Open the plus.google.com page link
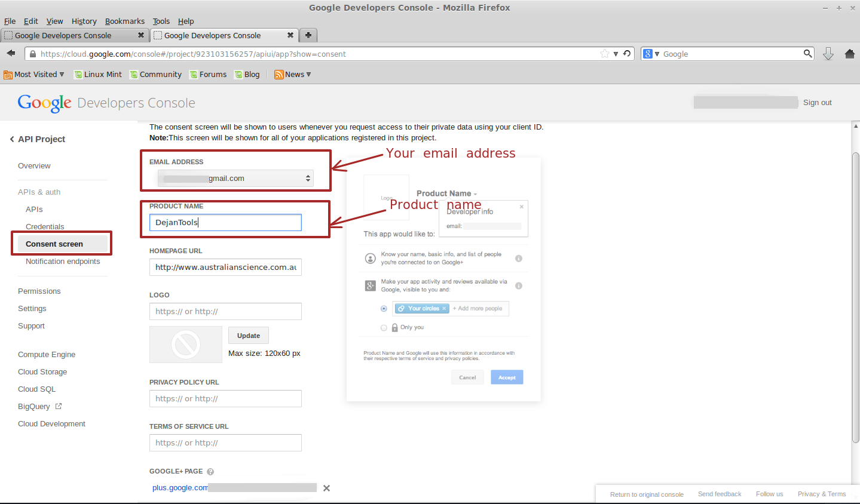 point(180,488)
